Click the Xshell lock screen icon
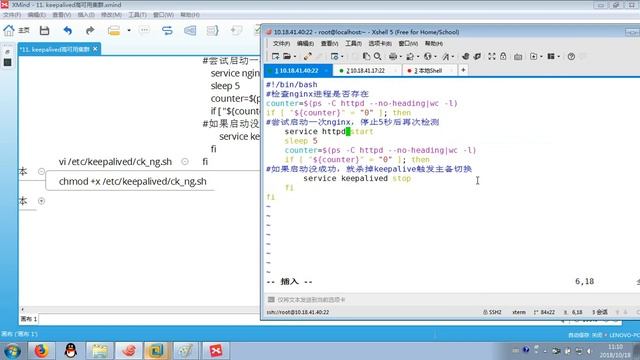The width and height of the screenshot is (640, 360). tap(503, 56)
